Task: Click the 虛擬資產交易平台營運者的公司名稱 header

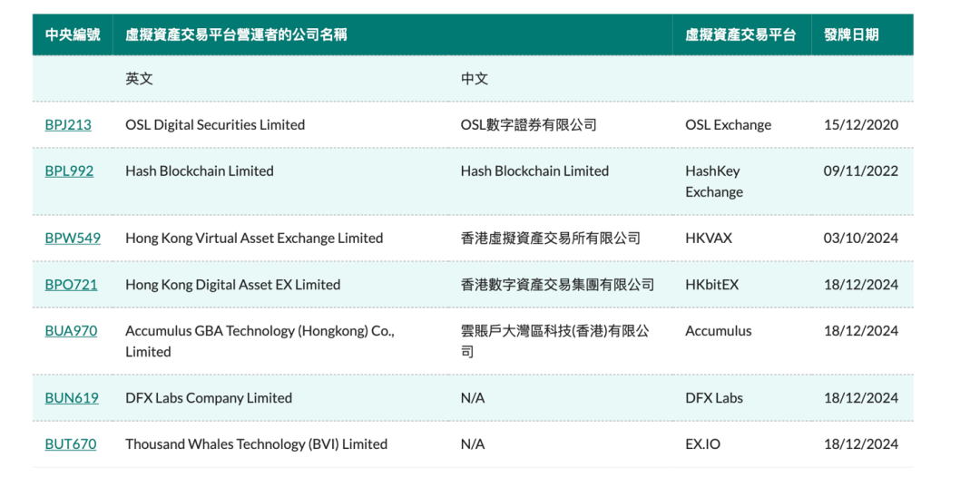Action: pos(236,35)
